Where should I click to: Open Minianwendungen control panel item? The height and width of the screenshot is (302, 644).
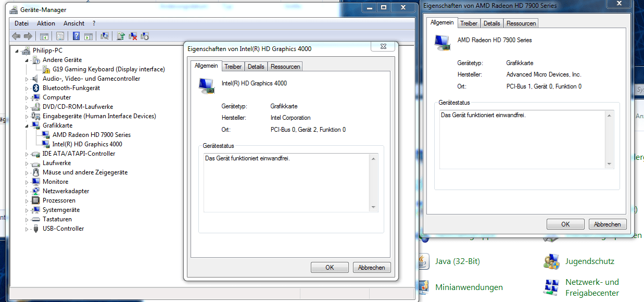click(x=469, y=287)
